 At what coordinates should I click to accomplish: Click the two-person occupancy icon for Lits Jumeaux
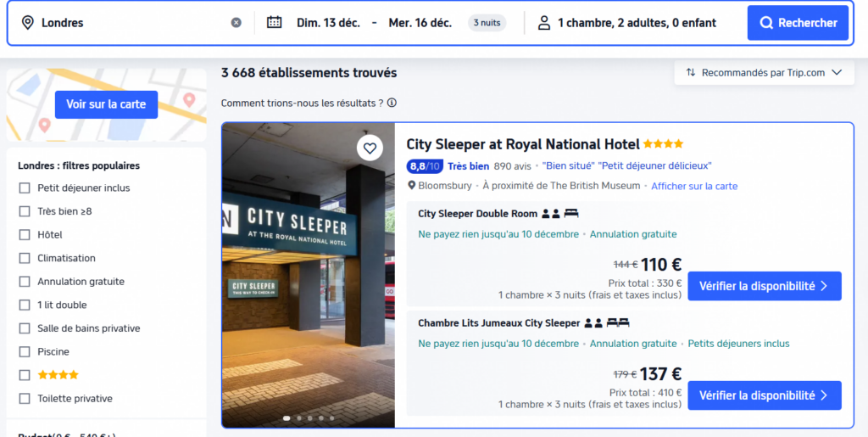point(593,323)
